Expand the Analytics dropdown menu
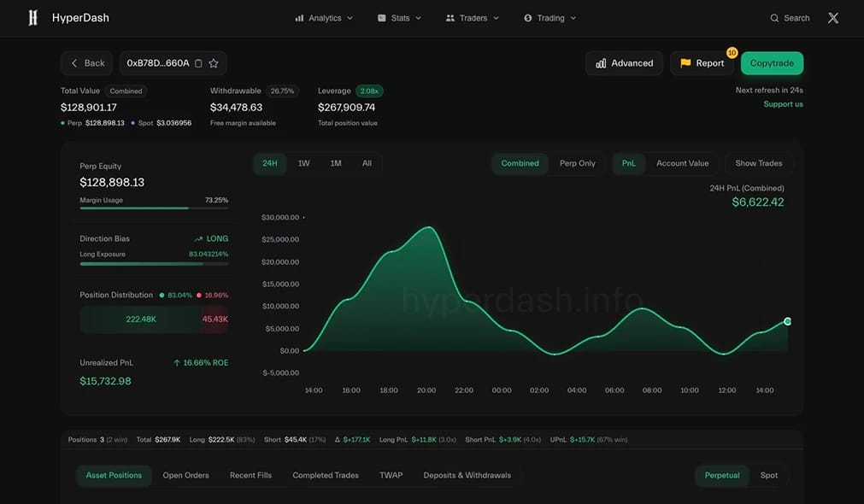864x504 pixels. 323,18
